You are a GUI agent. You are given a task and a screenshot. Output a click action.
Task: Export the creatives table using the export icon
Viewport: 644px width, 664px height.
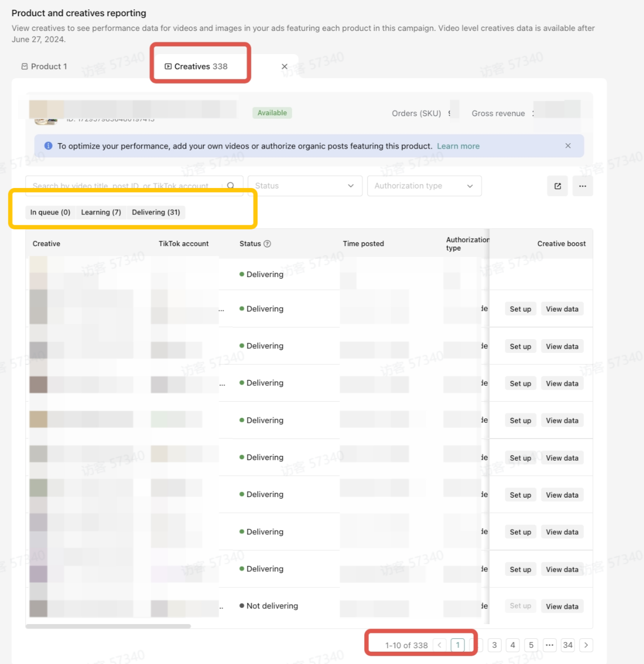(557, 186)
